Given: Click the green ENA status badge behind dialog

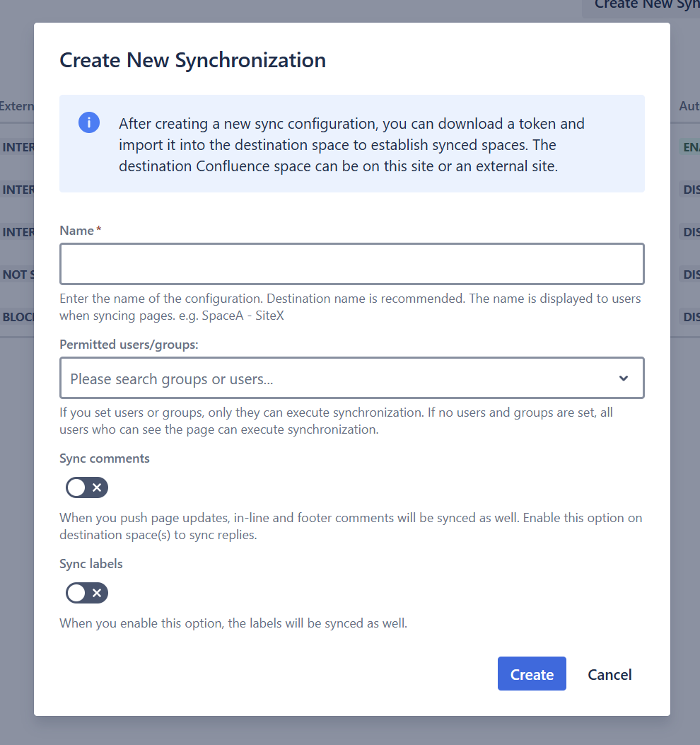Looking at the screenshot, I should [690, 147].
